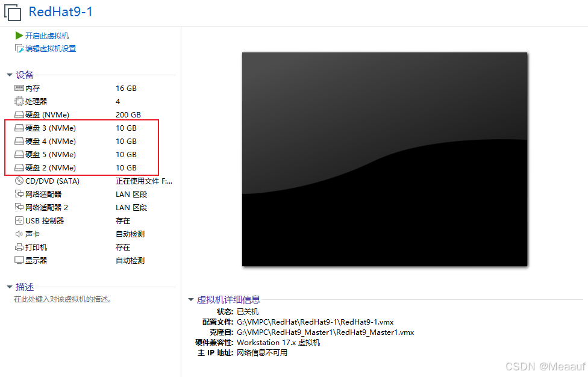588x377 pixels.
Task: Click the 开启此虚拟机 link
Action: (47, 36)
